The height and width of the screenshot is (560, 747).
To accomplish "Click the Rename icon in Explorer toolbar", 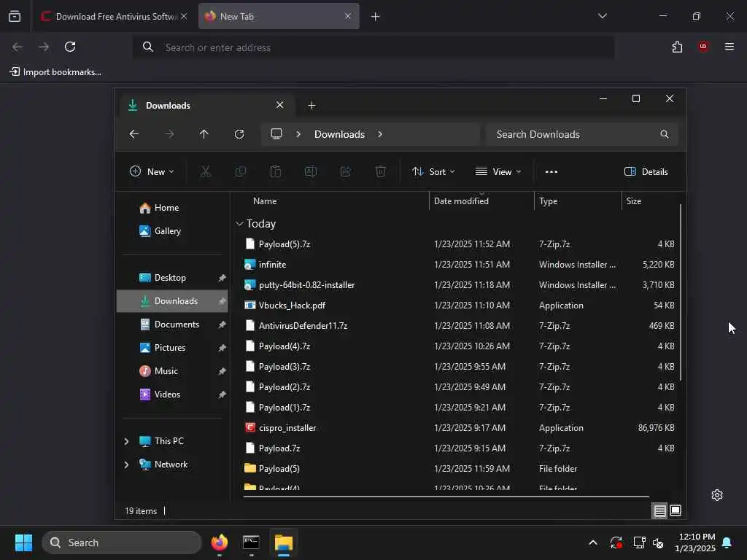I will [311, 171].
